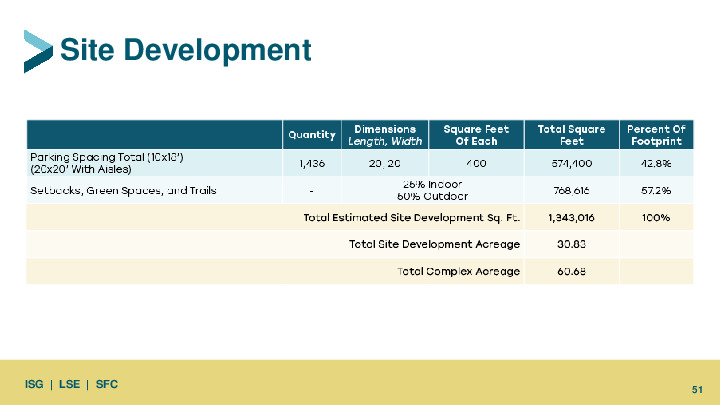
Task: Select the Quantity column header
Action: click(312, 135)
